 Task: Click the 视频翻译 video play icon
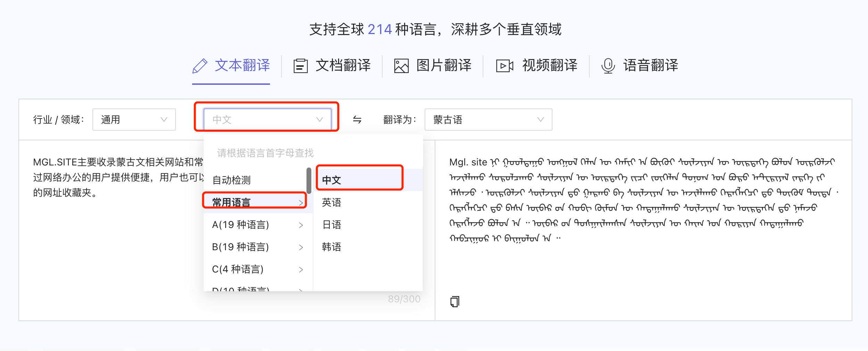click(504, 66)
